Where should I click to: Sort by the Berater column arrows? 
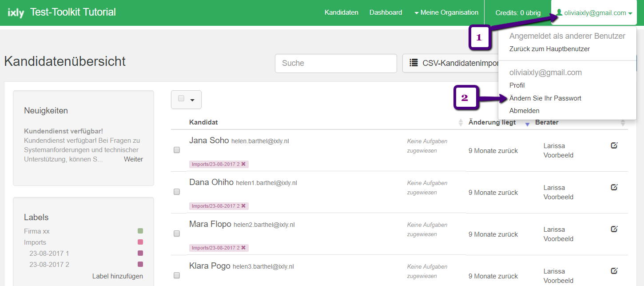pos(623,123)
